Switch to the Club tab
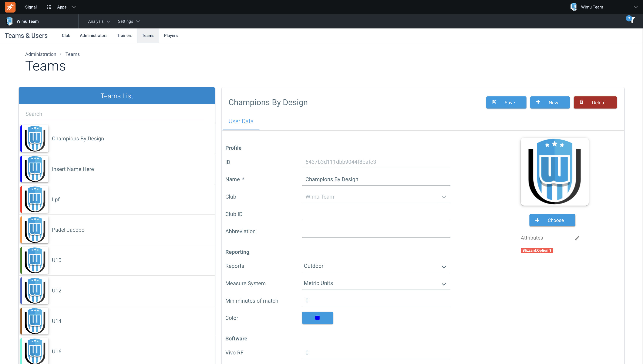This screenshot has width=643, height=364. [66, 35]
